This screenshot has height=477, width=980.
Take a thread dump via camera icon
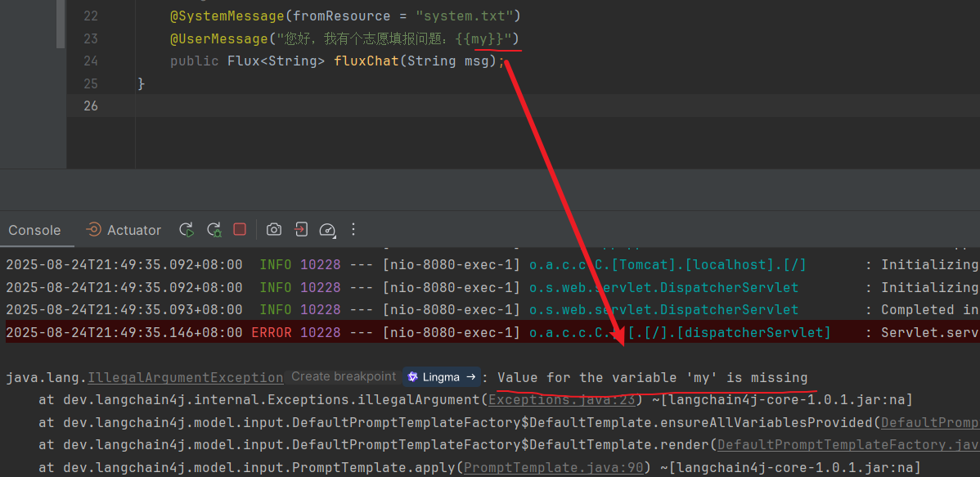click(274, 229)
